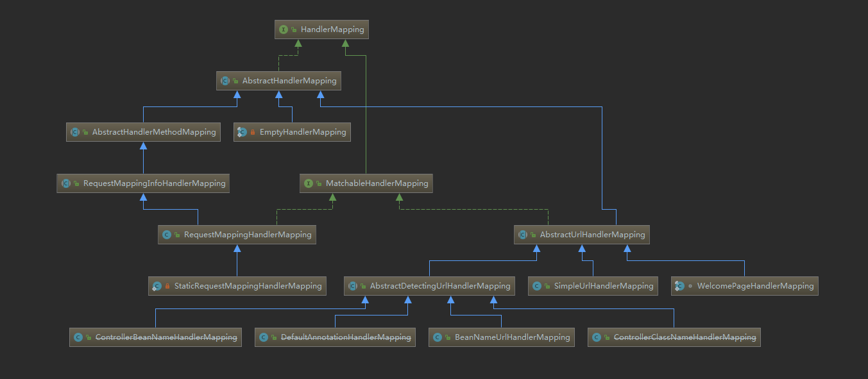Click the MatchableHandlerMapping name text
Viewport: 868px width, 379px height.
coord(377,183)
